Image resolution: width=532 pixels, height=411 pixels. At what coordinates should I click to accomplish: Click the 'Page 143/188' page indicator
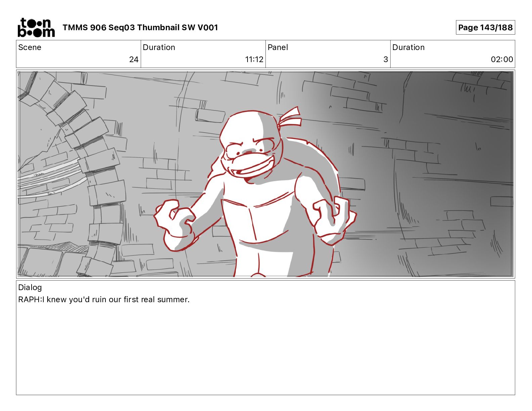click(x=485, y=28)
